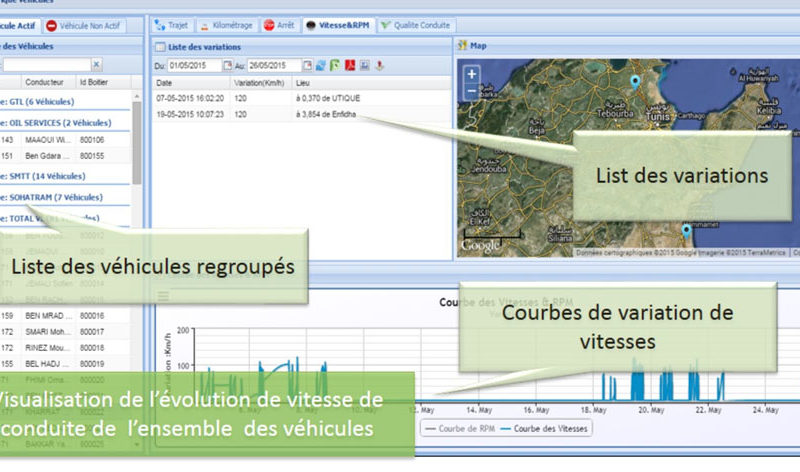The height and width of the screenshot is (472, 800).
Task: Click the green Excel export icon
Action: tap(336, 65)
